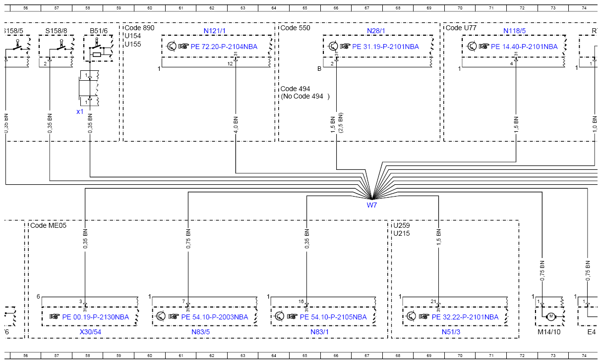The image size is (602, 364).
Task: Click the N51/3 component label
Action: click(x=451, y=332)
